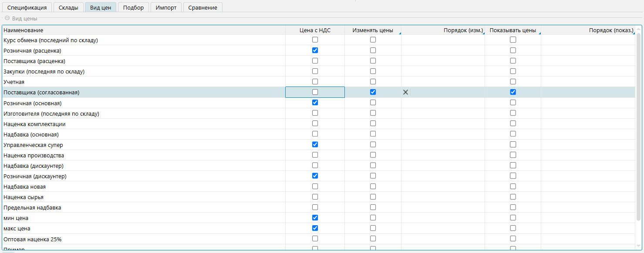Click the Показывать цены column header

(x=513, y=30)
